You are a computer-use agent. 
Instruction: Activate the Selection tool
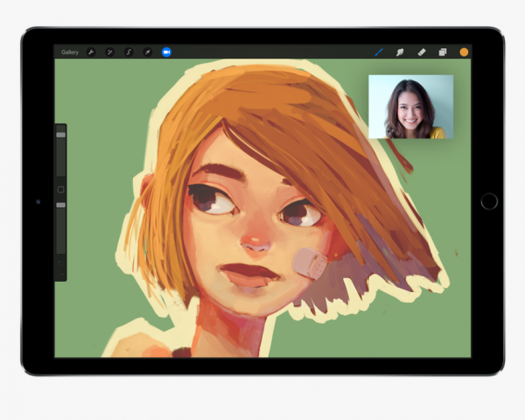tap(129, 52)
